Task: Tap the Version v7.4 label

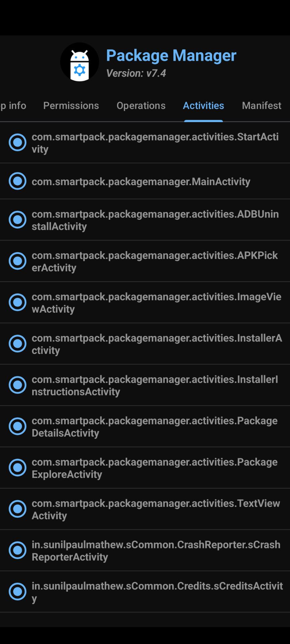Action: click(x=136, y=73)
